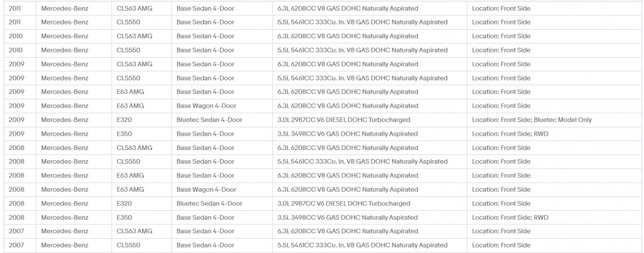Click the 6.3L 6208CC engine in 2011 CLS63 AMG row
The height and width of the screenshot is (253, 644).
coord(348,8)
